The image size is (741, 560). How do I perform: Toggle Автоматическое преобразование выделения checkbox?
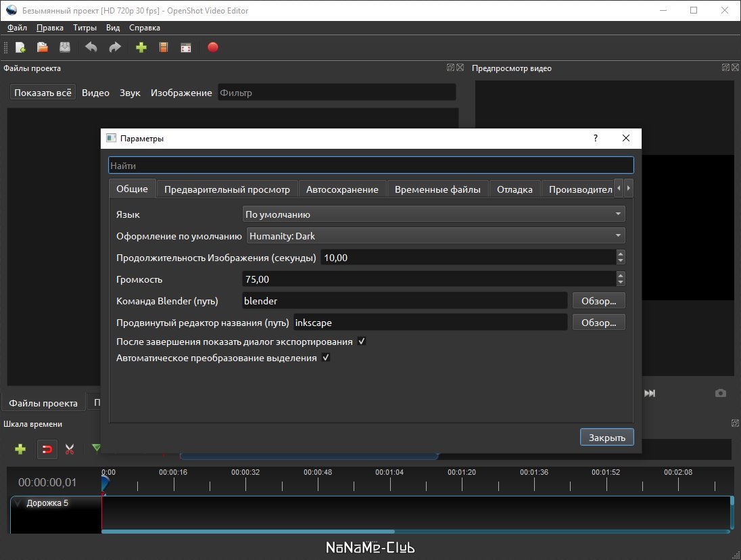click(x=326, y=358)
